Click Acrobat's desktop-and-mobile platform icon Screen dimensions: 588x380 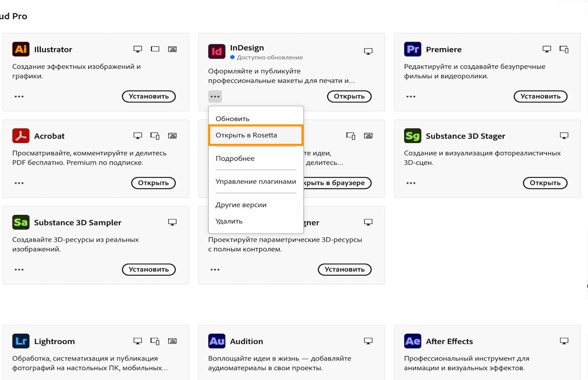coord(155,136)
